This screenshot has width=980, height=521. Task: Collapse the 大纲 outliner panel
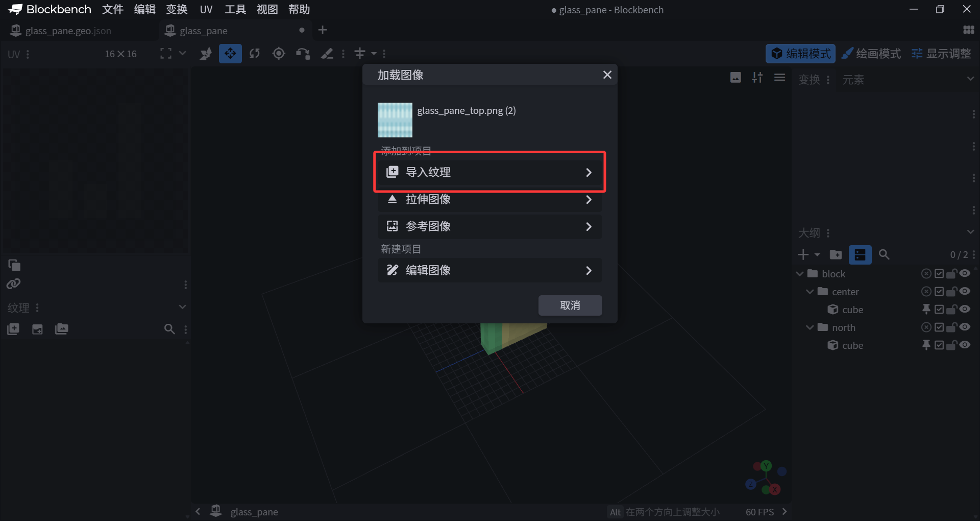[970, 232]
